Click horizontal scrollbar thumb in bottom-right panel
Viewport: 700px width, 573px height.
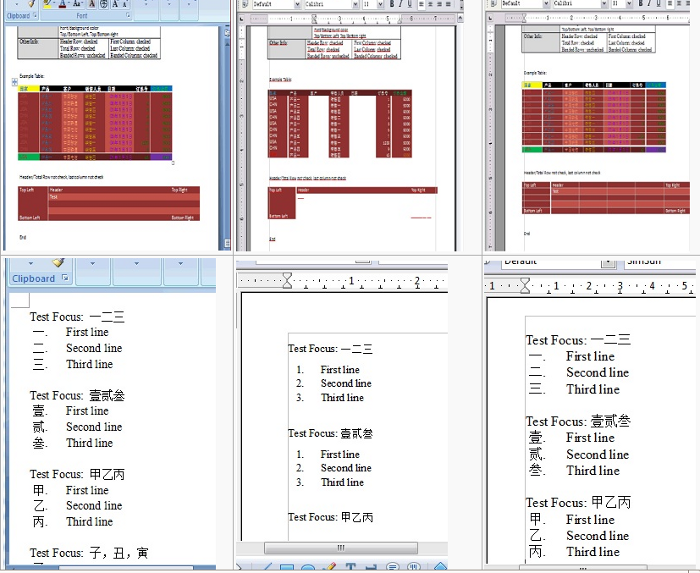(x=583, y=568)
